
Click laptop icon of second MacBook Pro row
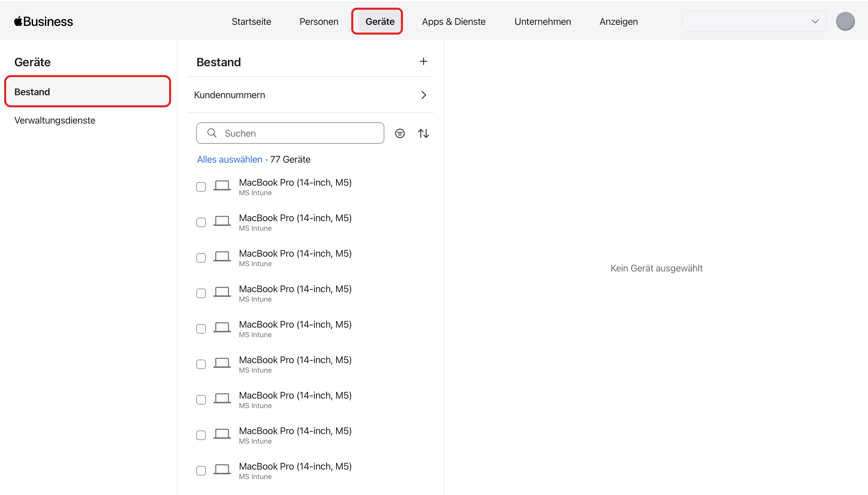click(222, 221)
